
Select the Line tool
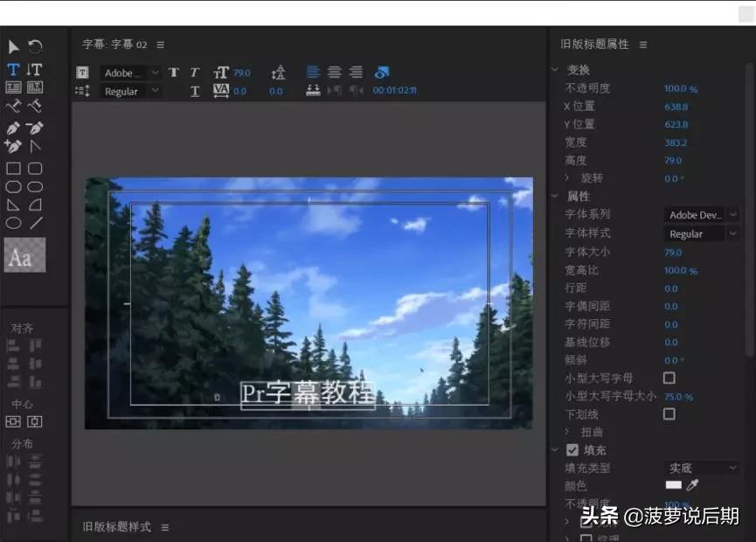pyautogui.click(x=35, y=223)
